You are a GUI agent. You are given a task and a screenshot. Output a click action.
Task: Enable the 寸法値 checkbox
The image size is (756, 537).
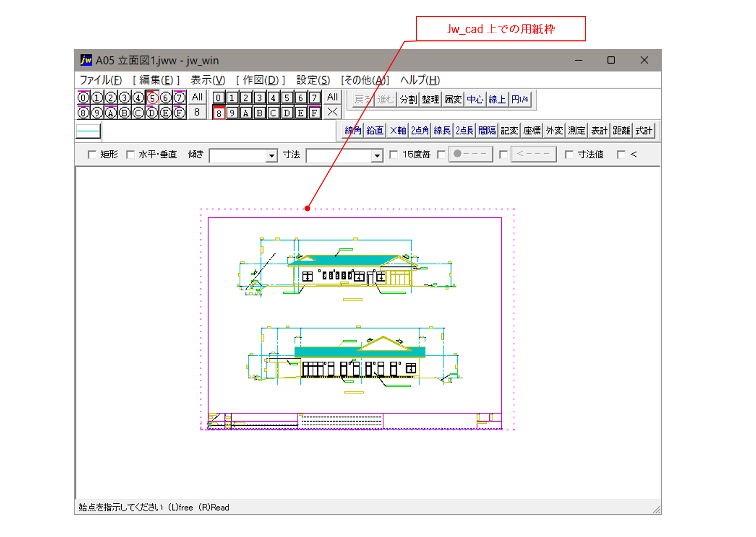pyautogui.click(x=569, y=155)
